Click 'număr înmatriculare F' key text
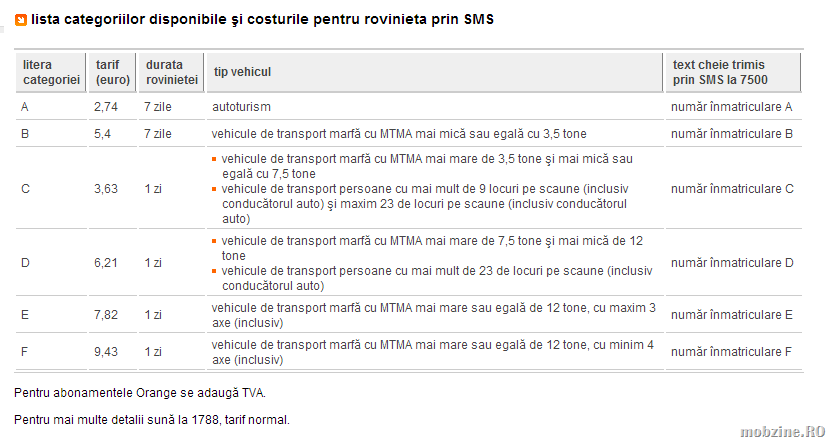 (x=731, y=352)
